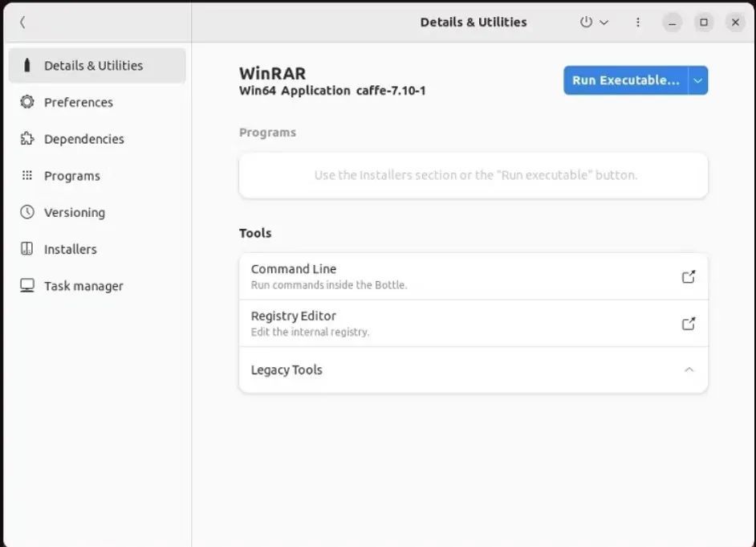
Task: Click the Run Executable button
Action: point(625,80)
